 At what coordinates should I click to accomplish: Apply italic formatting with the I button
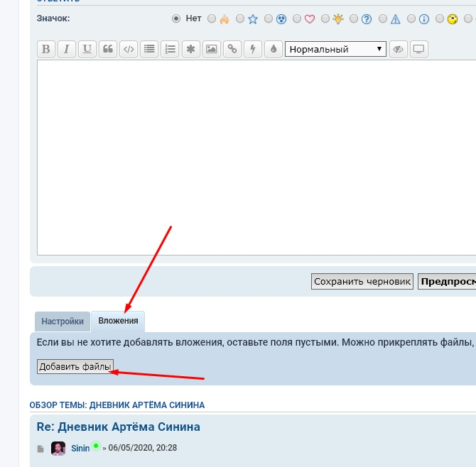pyautogui.click(x=67, y=49)
